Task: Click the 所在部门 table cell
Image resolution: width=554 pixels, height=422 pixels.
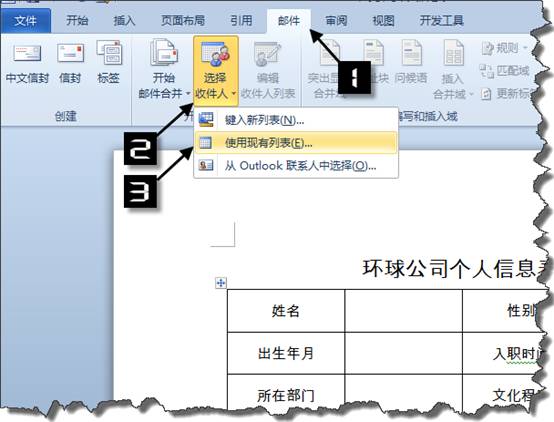Action: click(286, 393)
